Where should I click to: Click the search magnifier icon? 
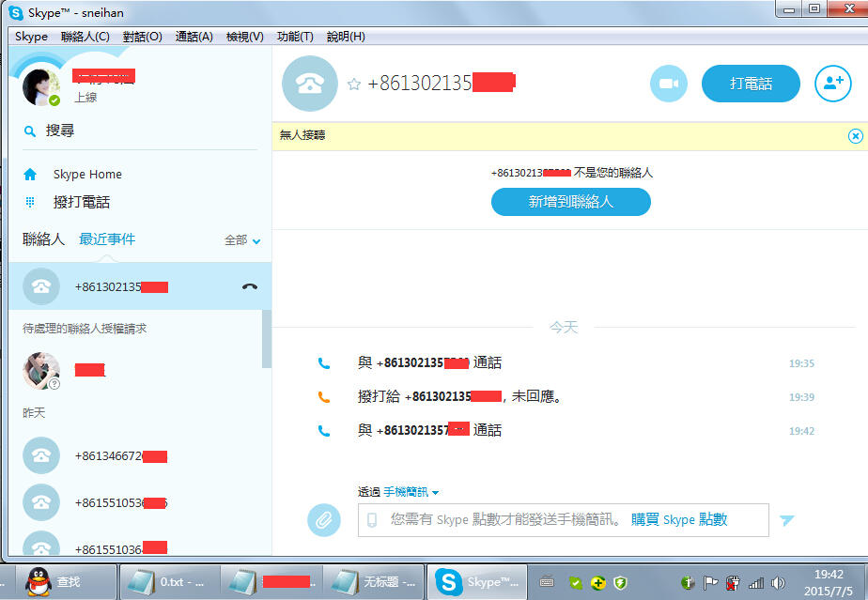30,131
